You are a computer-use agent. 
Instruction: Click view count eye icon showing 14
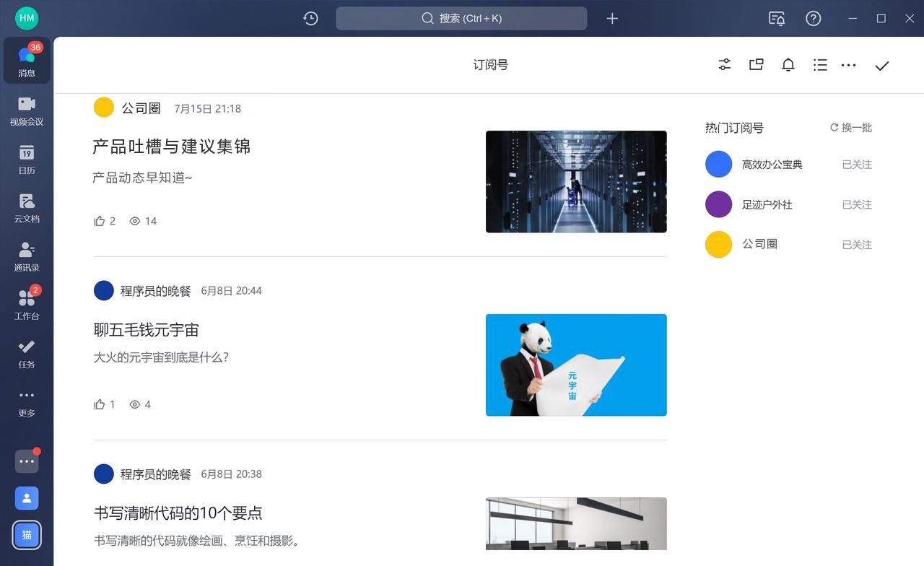coord(134,221)
